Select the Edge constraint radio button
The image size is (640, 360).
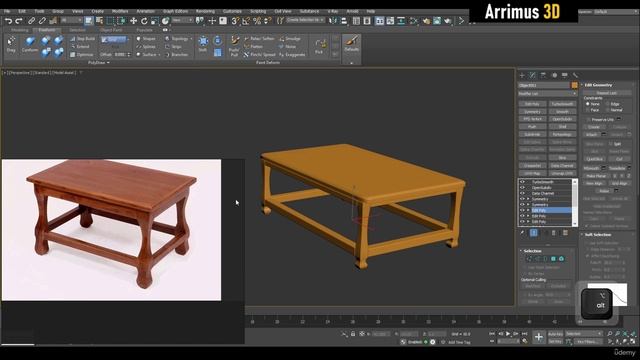pyautogui.click(x=608, y=104)
